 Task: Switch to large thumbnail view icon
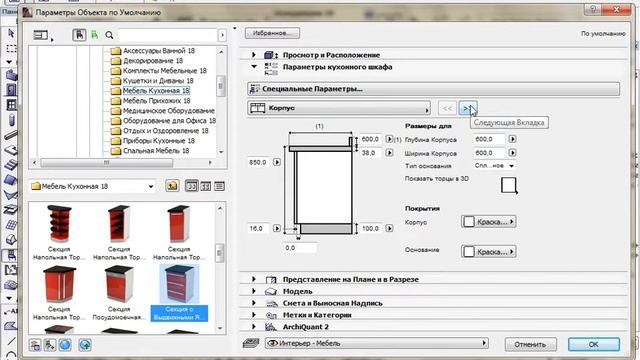tap(191, 186)
